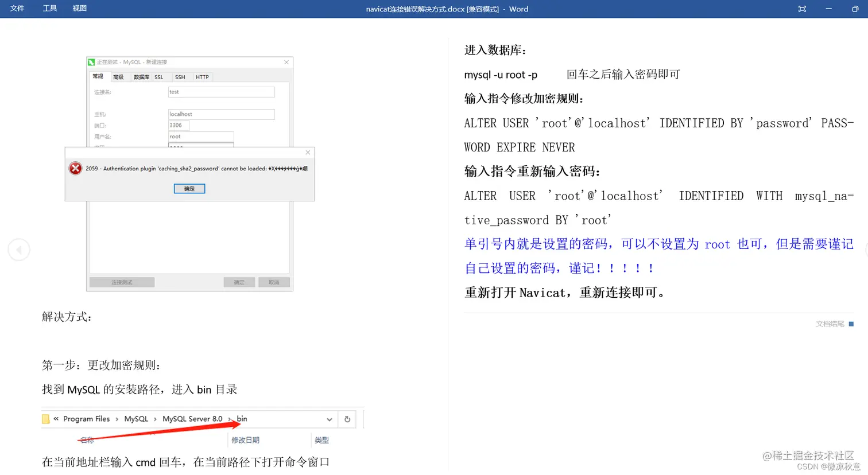The image size is (868, 475).
Task: Click the command mysql -u root -p
Action: pyautogui.click(x=501, y=75)
